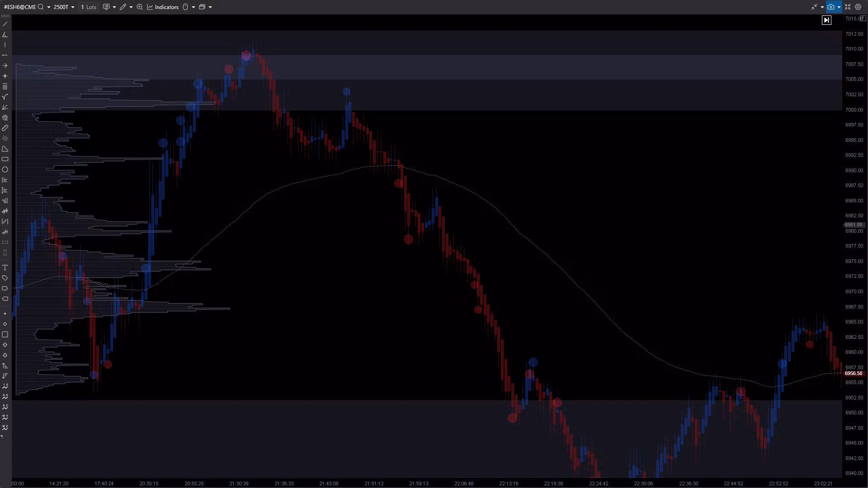
Task: Select the right-pointing label tool
Action: 5,288
